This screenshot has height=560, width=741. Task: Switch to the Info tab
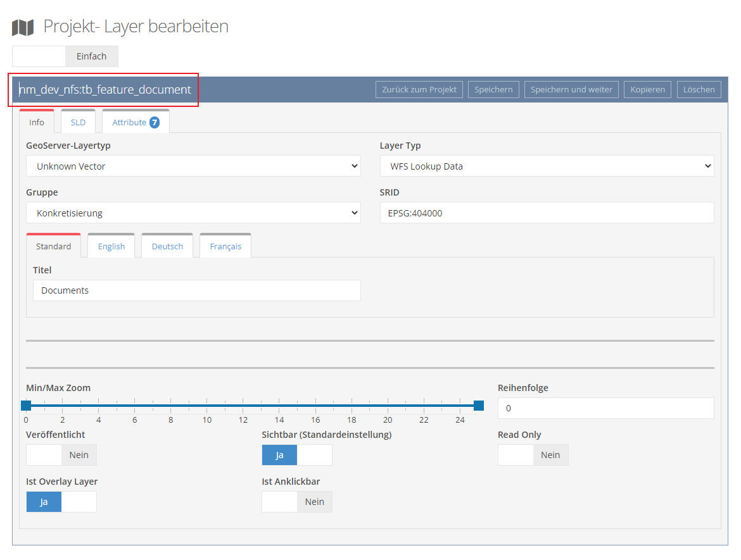tap(36, 122)
